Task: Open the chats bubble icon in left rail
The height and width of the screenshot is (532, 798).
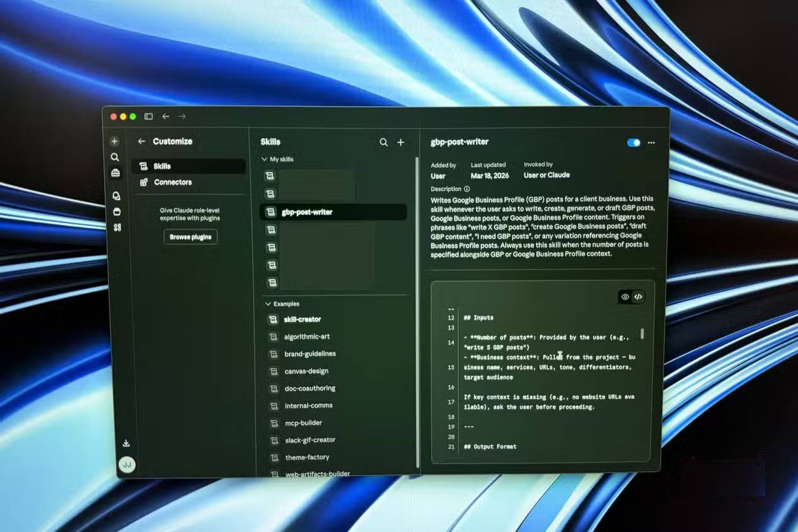Action: [116, 196]
